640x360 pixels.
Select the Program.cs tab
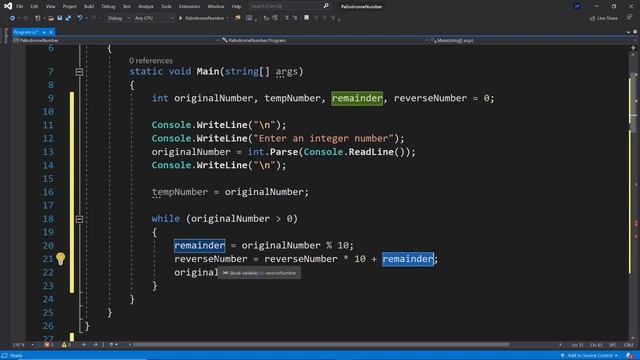[25, 32]
